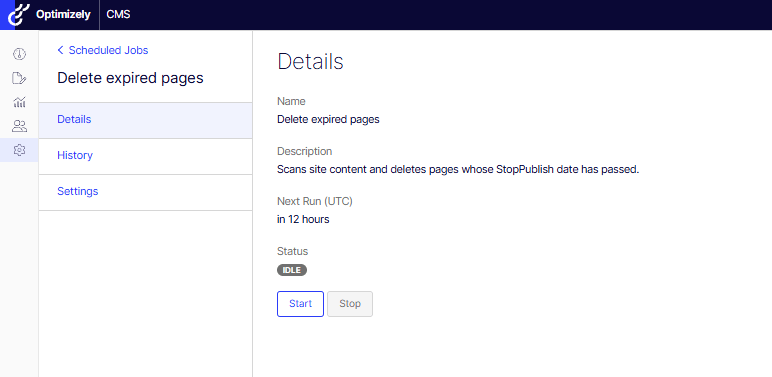Viewport: 772px width, 377px height.
Task: Click the Name field label
Action: click(291, 101)
